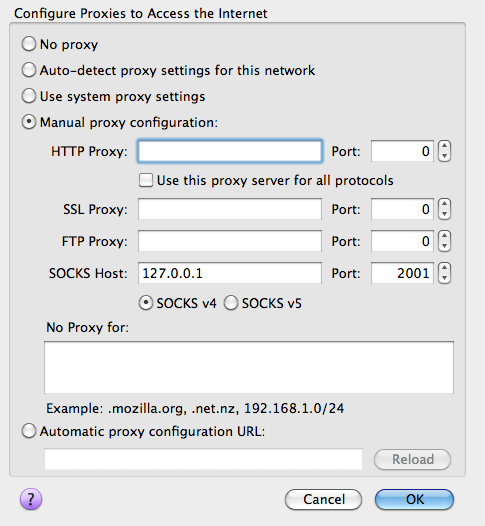This screenshot has height=526, width=485.
Task: Click the Cancel button
Action: (x=323, y=499)
